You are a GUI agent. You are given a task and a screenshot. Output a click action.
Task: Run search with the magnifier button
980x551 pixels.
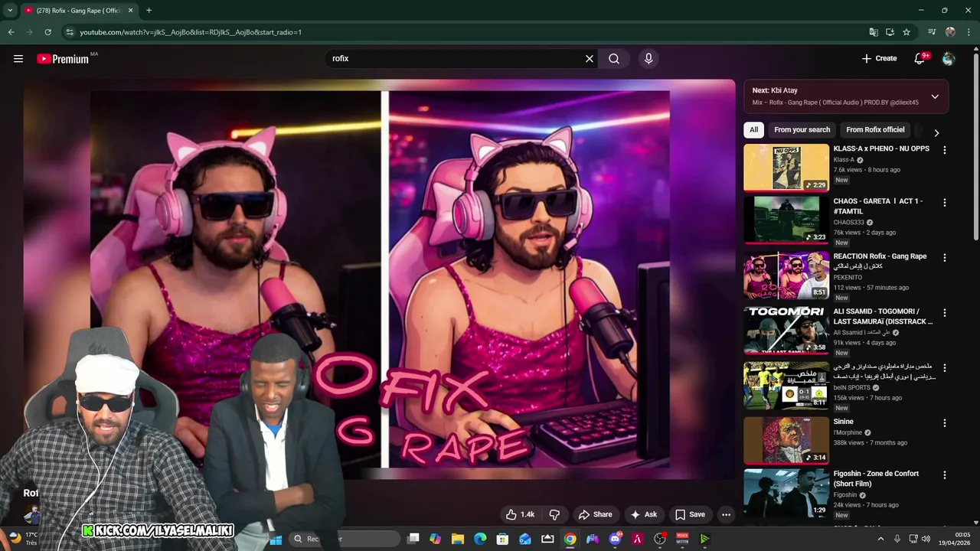(614, 58)
